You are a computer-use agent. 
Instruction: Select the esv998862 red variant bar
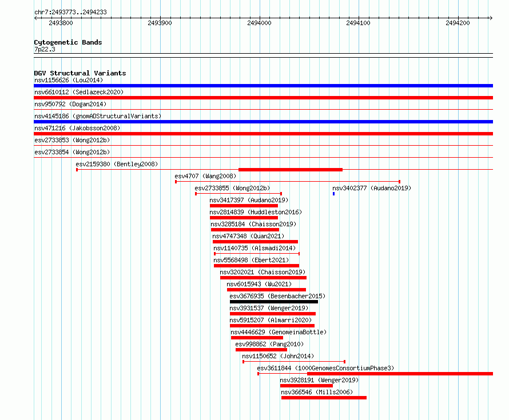[x=261, y=350]
